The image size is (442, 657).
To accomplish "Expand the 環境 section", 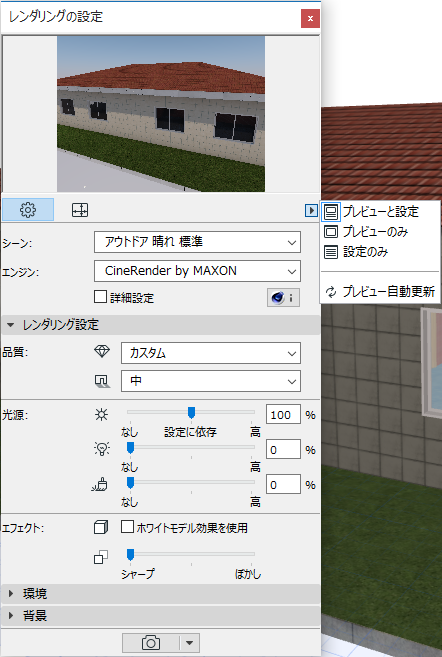I will [x=161, y=594].
